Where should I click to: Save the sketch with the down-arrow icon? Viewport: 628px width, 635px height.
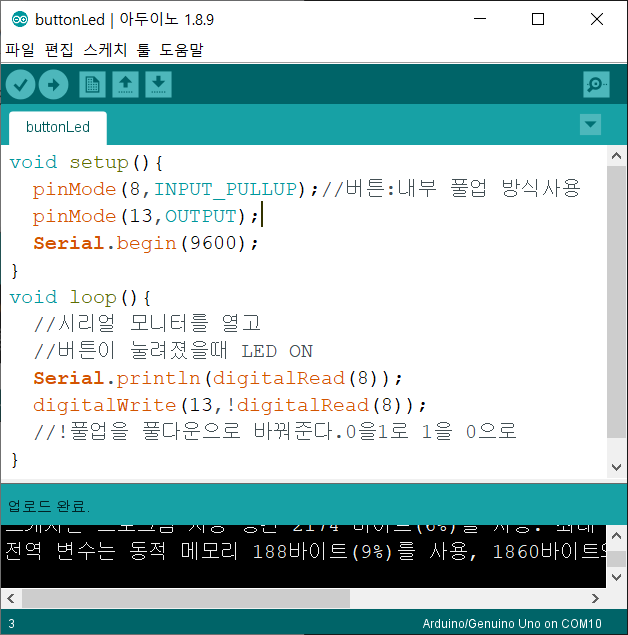point(158,85)
